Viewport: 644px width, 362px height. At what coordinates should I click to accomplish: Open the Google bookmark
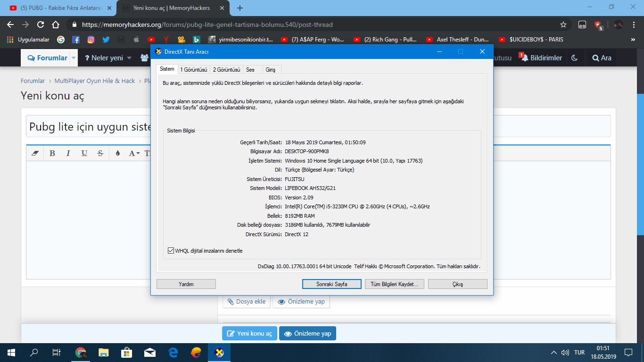point(61,40)
